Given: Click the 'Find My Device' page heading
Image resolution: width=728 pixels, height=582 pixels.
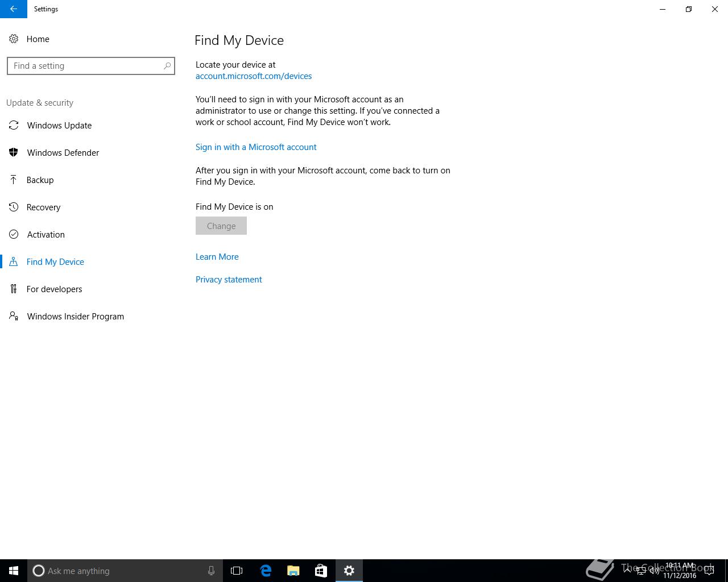Looking at the screenshot, I should coord(239,40).
